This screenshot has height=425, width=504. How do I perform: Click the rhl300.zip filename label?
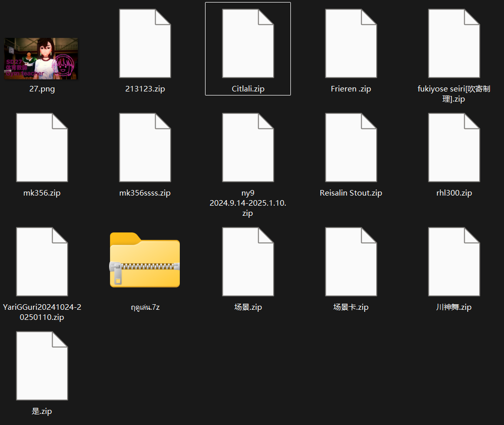tap(454, 193)
